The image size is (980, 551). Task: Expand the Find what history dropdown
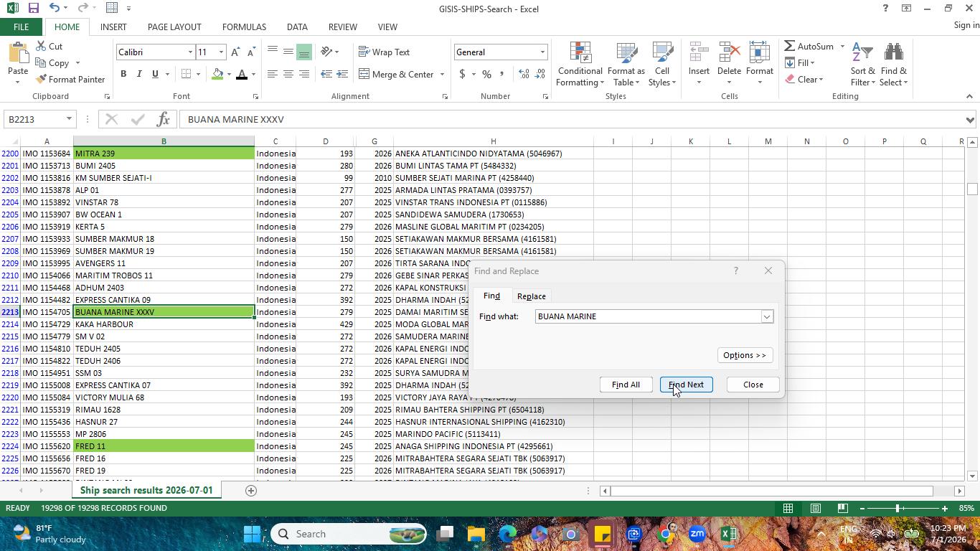pyautogui.click(x=766, y=316)
